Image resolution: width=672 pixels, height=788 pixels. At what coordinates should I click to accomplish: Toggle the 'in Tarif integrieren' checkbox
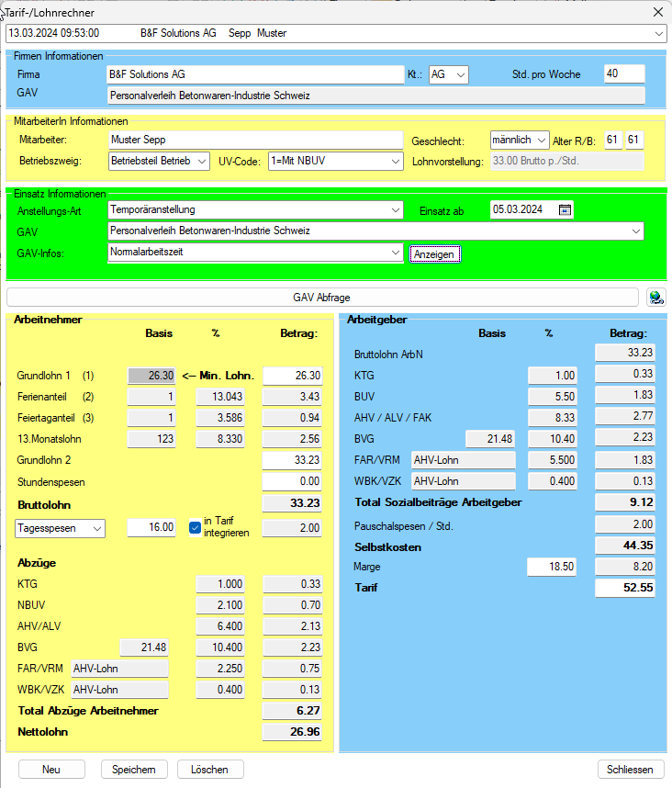click(x=194, y=527)
